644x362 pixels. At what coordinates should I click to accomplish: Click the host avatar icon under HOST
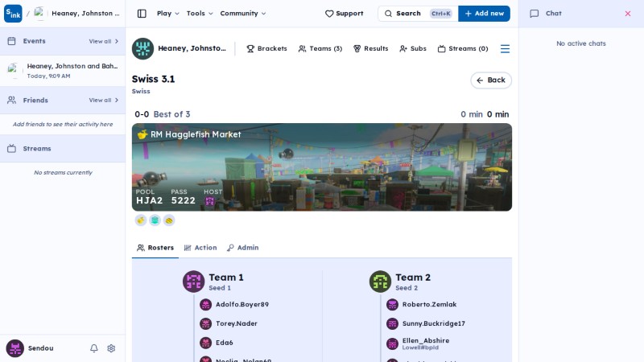point(210,201)
